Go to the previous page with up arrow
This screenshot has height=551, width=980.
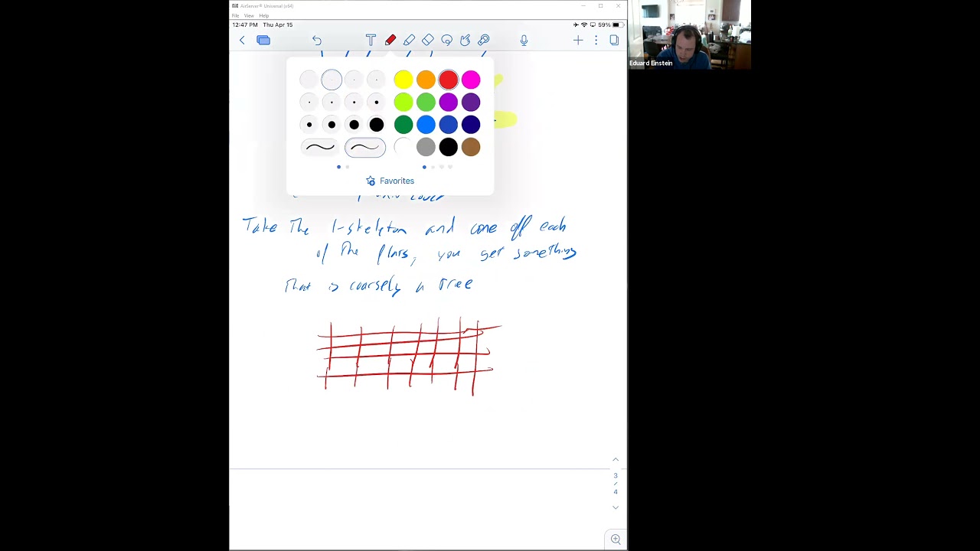coord(615,459)
